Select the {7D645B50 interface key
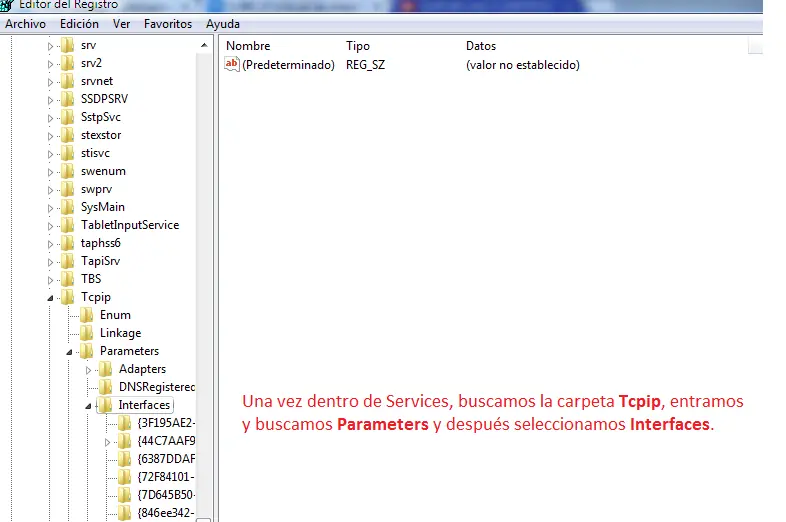 (166, 495)
